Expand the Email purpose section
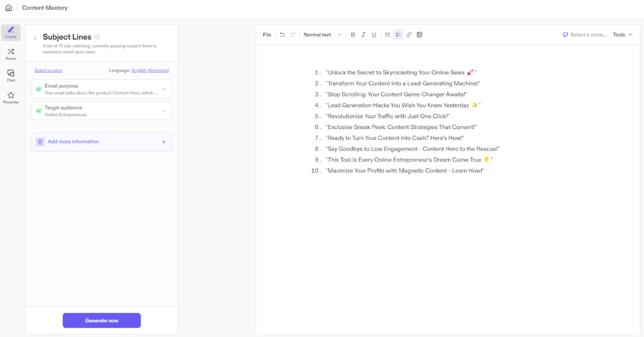 (x=102, y=89)
